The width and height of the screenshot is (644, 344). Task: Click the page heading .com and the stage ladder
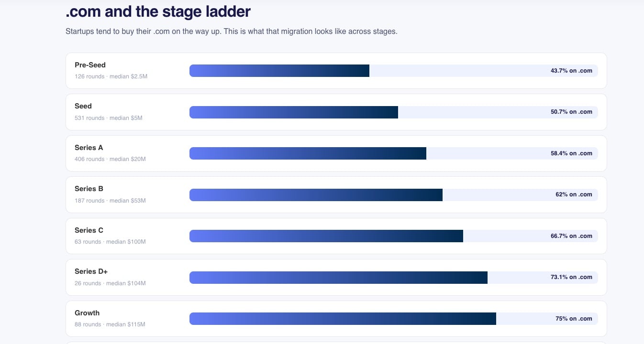(x=158, y=11)
